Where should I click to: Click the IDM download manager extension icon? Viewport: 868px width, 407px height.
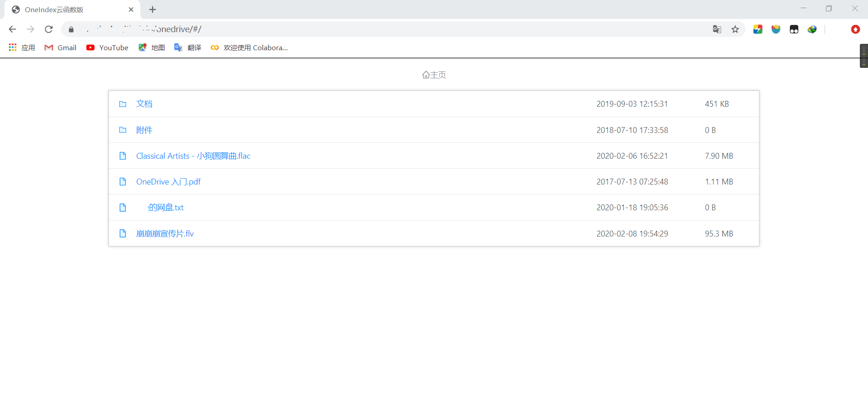tap(812, 29)
